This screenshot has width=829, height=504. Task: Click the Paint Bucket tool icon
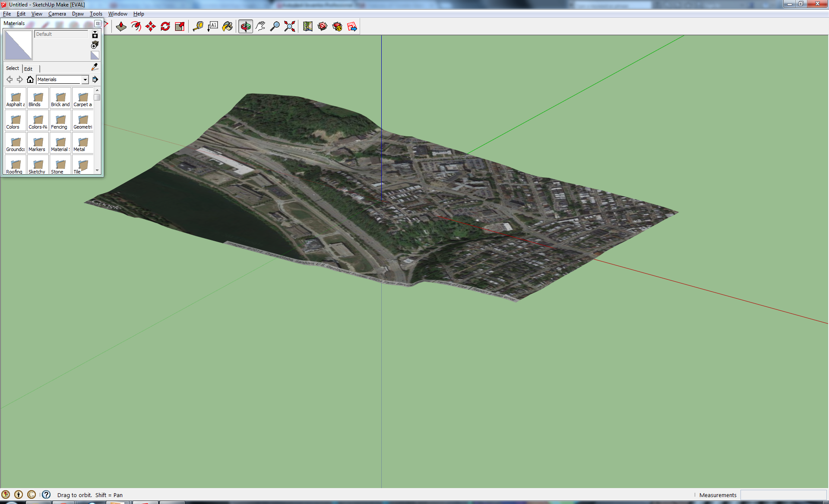[x=227, y=26]
